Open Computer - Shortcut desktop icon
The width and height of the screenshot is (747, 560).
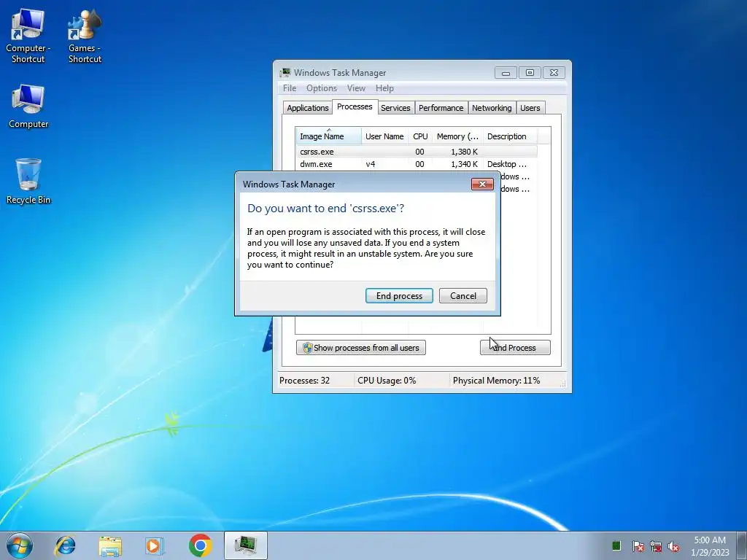[28, 36]
